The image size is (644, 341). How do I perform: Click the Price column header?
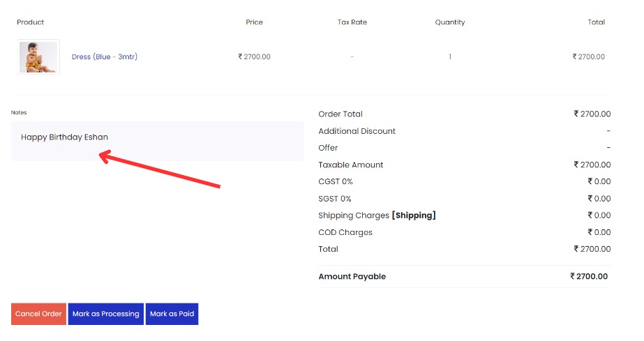coord(254,22)
